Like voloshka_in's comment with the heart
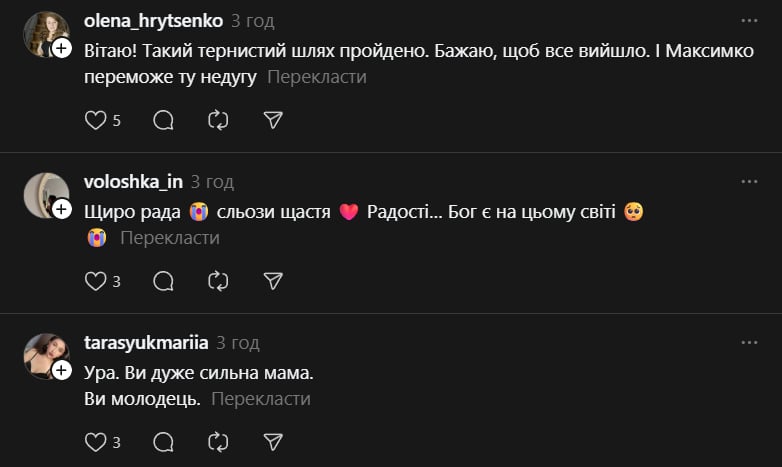The height and width of the screenshot is (467, 782). click(x=95, y=281)
